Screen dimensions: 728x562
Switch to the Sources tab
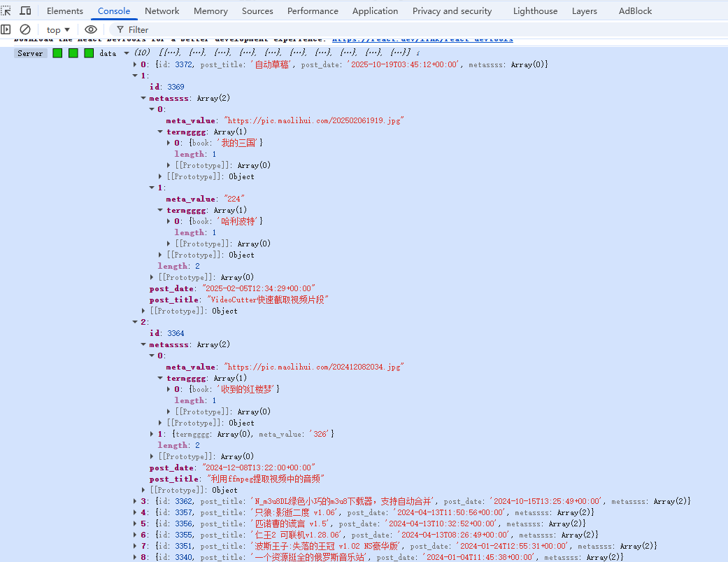point(257,10)
